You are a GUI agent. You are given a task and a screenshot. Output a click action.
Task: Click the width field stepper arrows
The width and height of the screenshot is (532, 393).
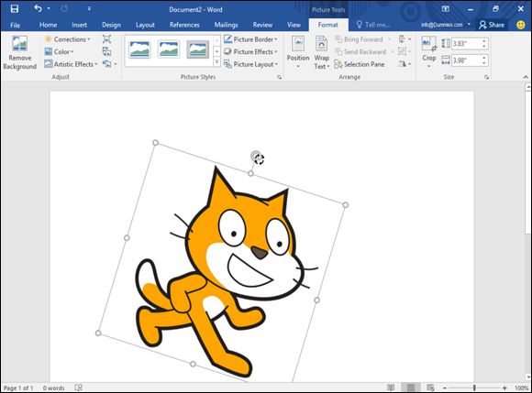coord(484,60)
